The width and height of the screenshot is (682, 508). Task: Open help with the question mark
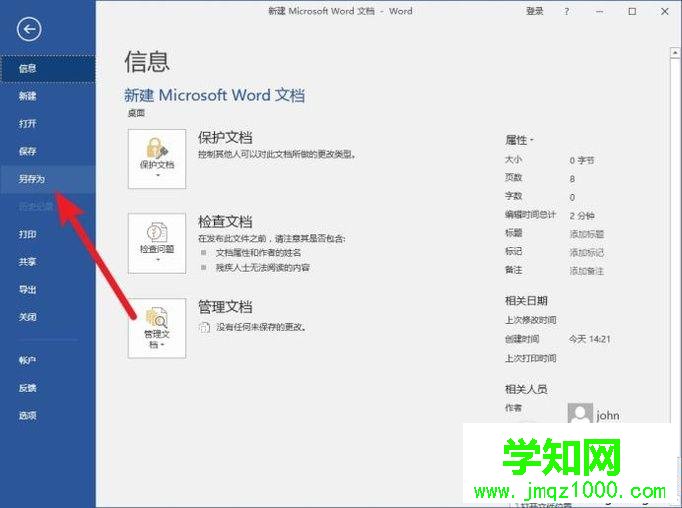point(566,12)
